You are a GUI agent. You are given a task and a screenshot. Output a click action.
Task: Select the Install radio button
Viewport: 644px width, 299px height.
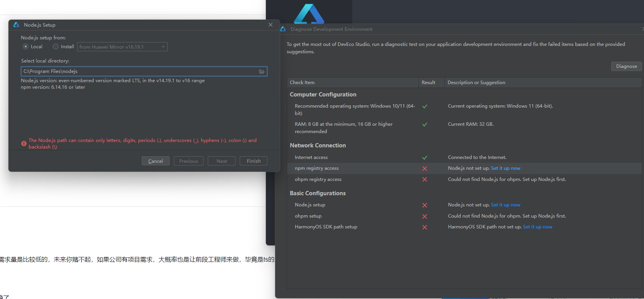(56, 47)
